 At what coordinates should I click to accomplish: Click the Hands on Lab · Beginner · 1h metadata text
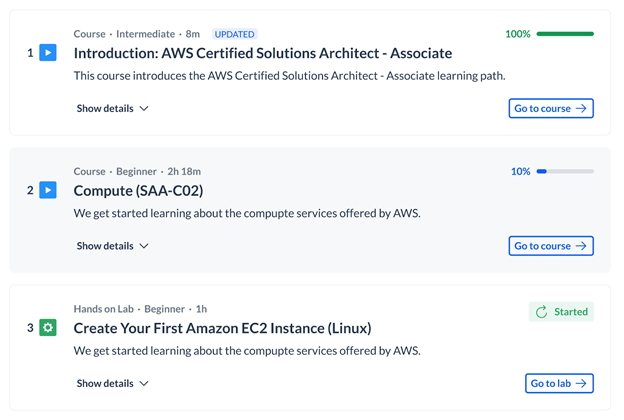click(140, 309)
